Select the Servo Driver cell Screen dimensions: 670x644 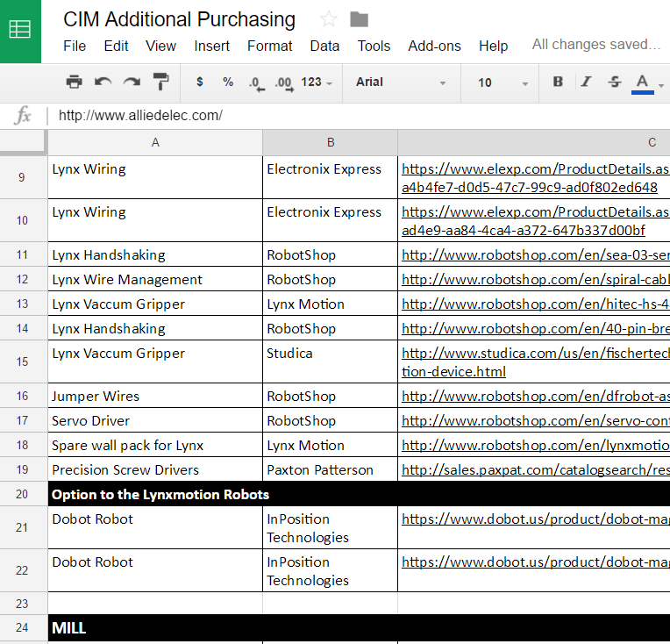click(155, 420)
